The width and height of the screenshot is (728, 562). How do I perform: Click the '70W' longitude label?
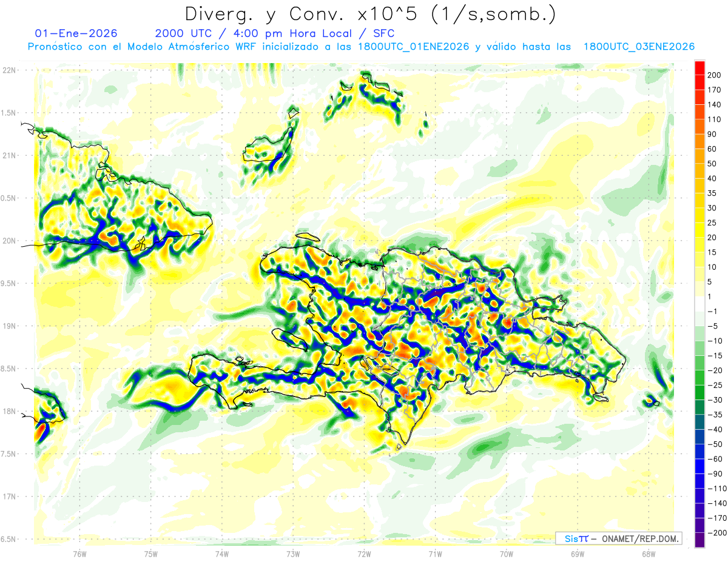(507, 554)
